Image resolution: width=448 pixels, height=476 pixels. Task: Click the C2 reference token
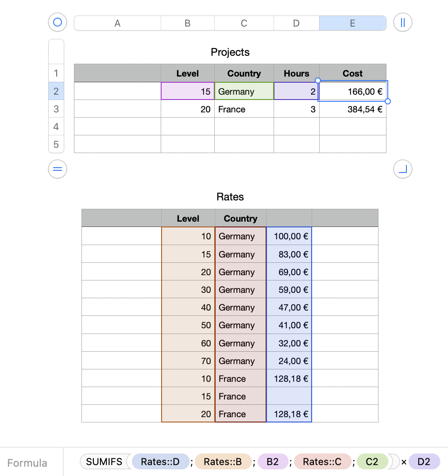tap(372, 462)
